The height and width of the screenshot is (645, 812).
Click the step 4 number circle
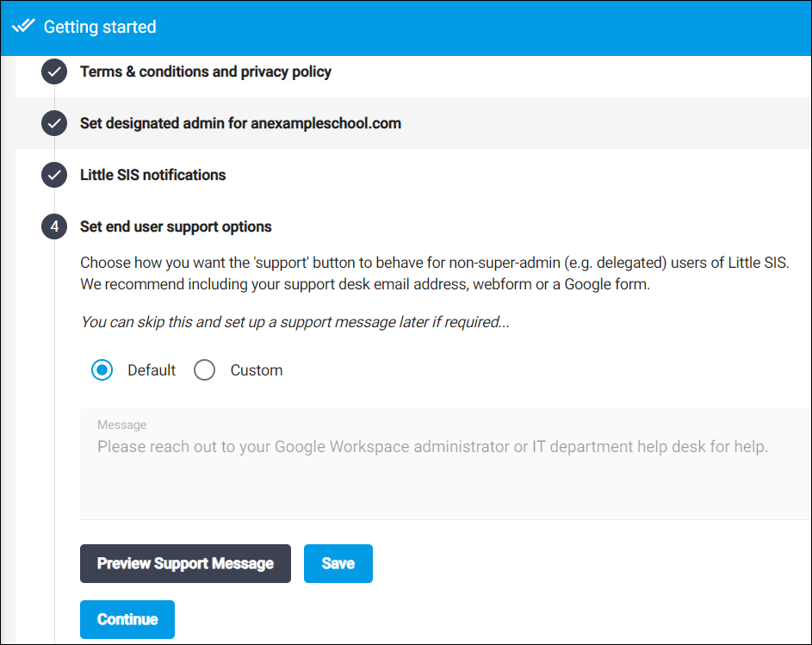click(54, 227)
